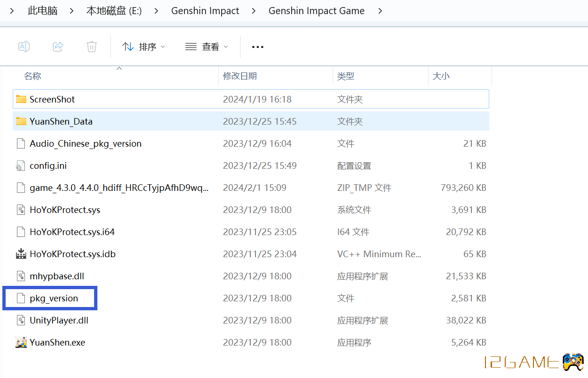This screenshot has width=588, height=378.
Task: Click the 系统文件 type cell
Action: (354, 210)
